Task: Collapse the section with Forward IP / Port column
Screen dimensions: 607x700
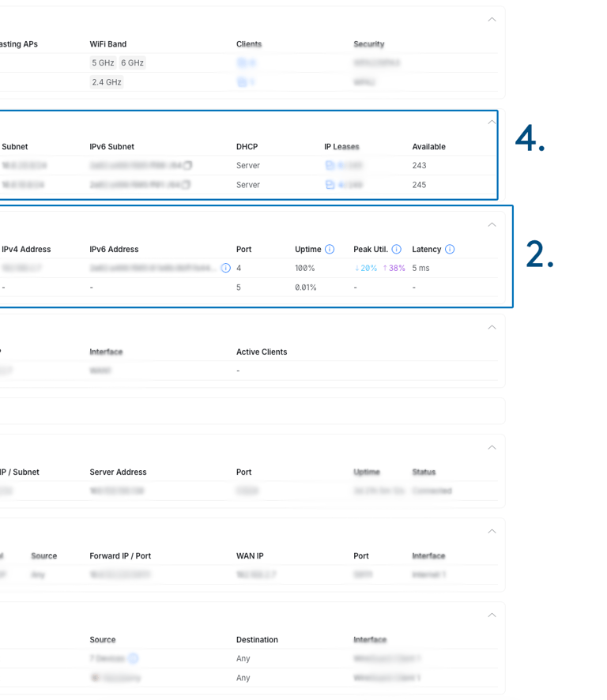Action: (492, 531)
